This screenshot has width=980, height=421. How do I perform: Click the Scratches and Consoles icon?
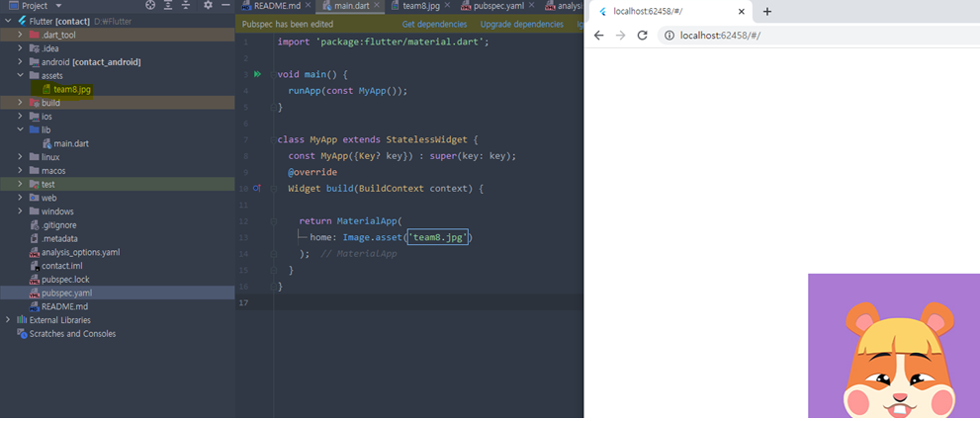(22, 334)
